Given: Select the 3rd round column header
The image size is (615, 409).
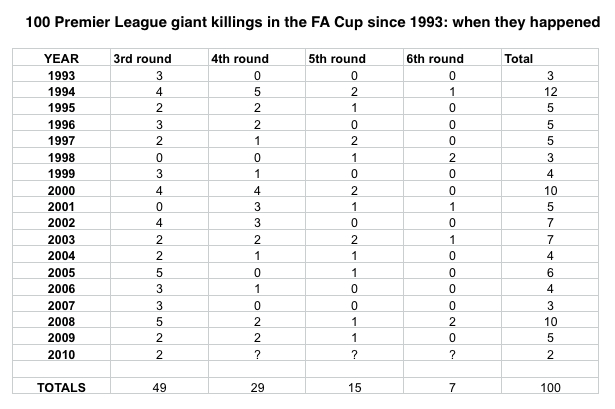Looking at the screenshot, I should tap(142, 58).
